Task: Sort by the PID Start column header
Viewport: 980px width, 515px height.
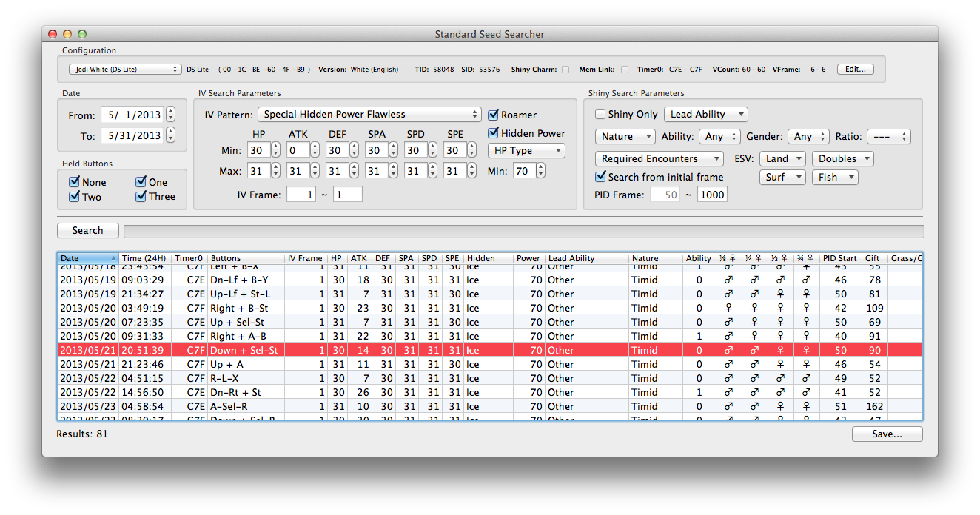Action: tap(842, 258)
